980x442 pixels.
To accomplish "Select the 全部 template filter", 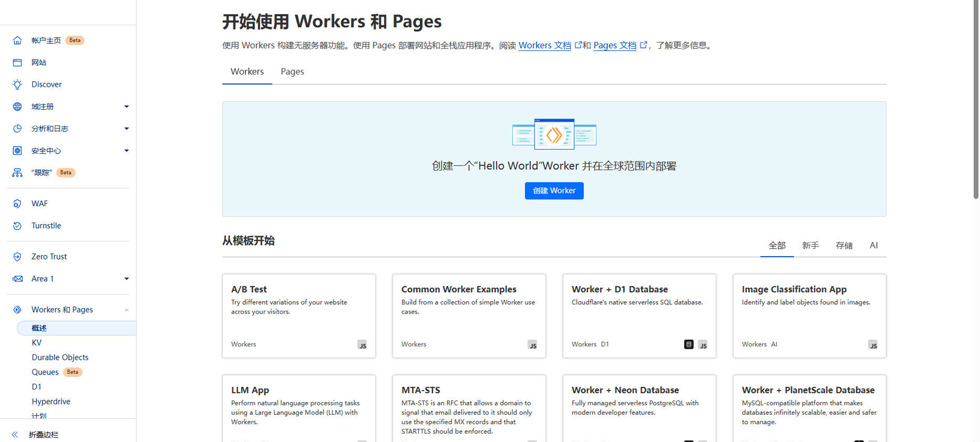I will click(777, 245).
